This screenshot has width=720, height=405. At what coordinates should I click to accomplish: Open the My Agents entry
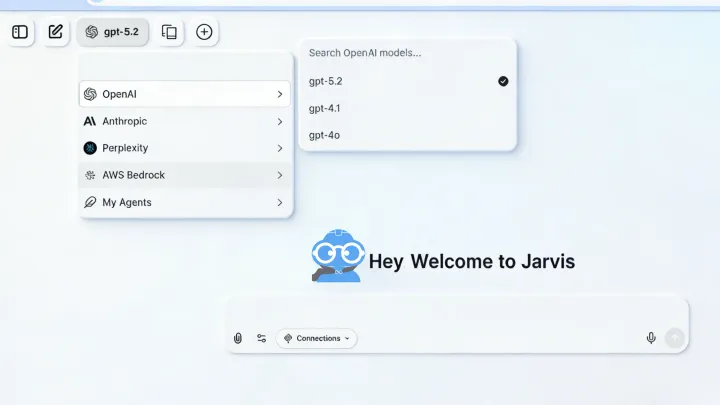pyautogui.click(x=185, y=202)
